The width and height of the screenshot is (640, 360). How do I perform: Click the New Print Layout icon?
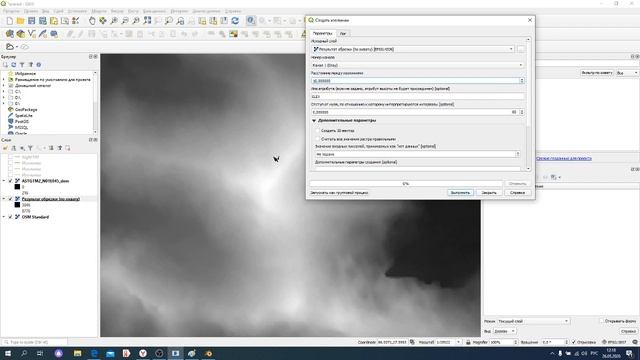click(53, 21)
